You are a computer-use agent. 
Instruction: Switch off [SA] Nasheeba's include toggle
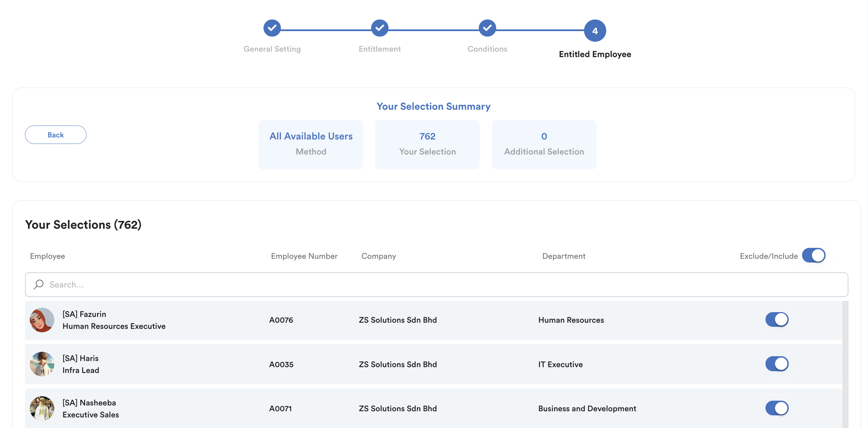(777, 408)
